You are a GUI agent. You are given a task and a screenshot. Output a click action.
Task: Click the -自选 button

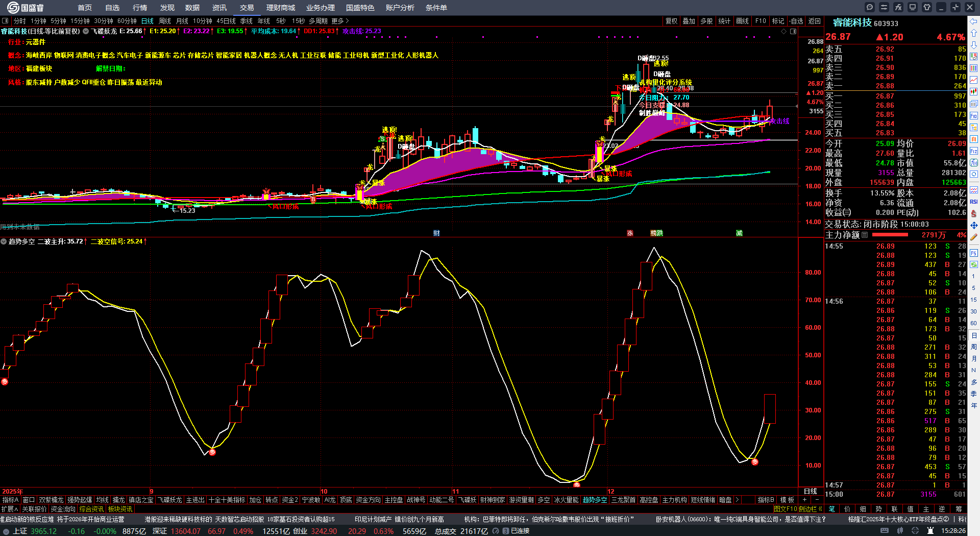(796, 21)
